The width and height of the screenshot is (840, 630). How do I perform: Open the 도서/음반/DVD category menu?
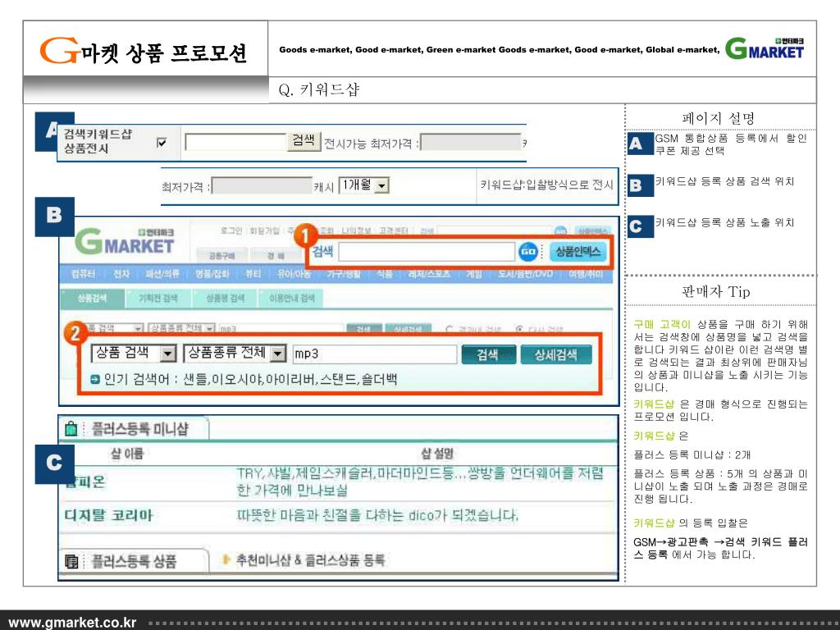click(x=525, y=274)
